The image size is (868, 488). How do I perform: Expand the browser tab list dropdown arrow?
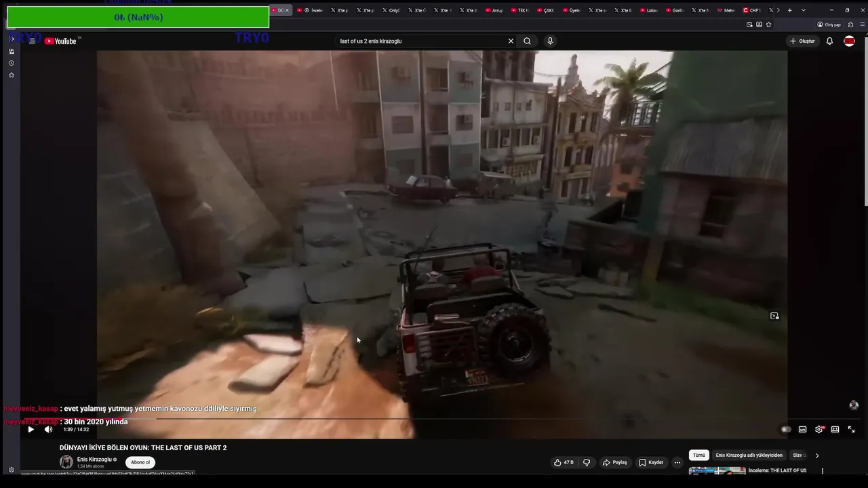804,10
